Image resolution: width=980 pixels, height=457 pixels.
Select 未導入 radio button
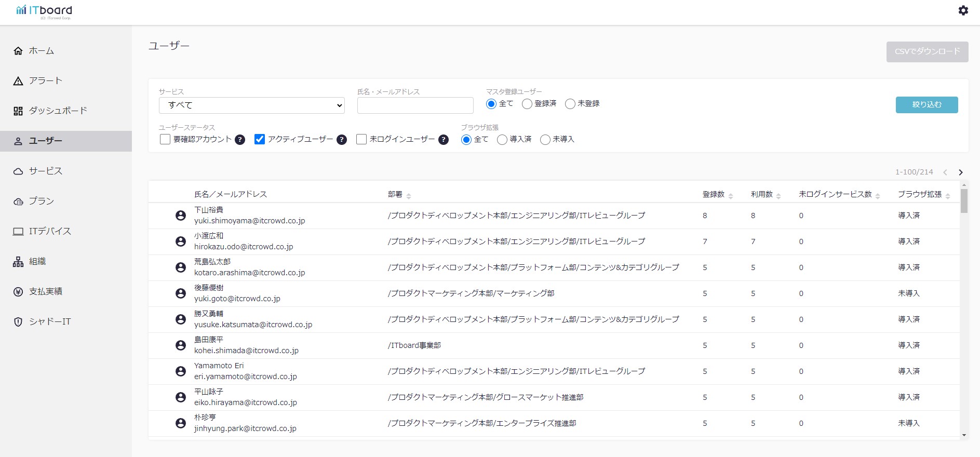[x=545, y=140]
